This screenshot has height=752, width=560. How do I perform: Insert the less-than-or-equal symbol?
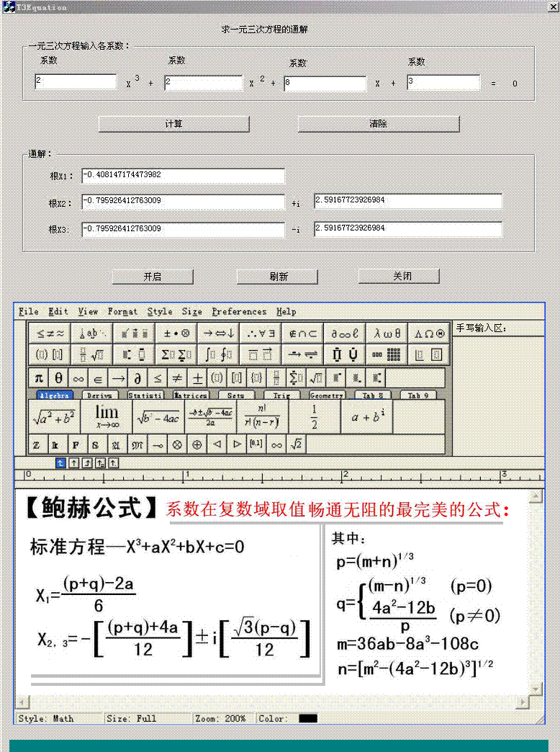tap(157, 378)
